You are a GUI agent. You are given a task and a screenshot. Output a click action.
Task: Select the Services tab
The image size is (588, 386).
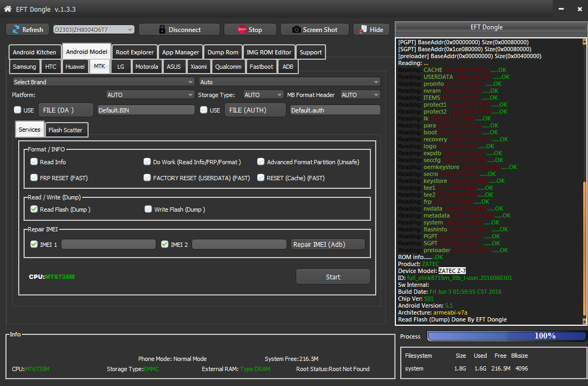(29, 130)
